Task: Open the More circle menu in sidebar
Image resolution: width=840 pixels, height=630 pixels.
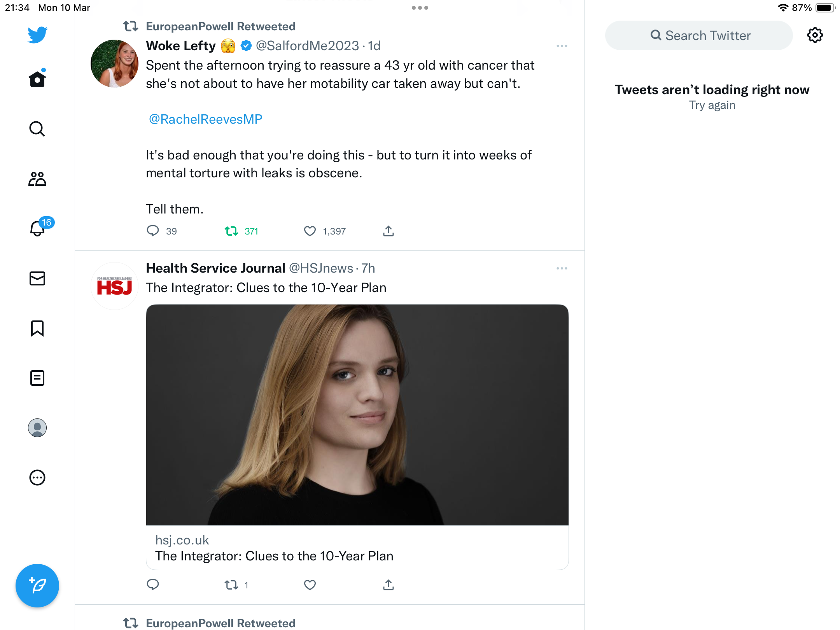Action: [x=37, y=478]
